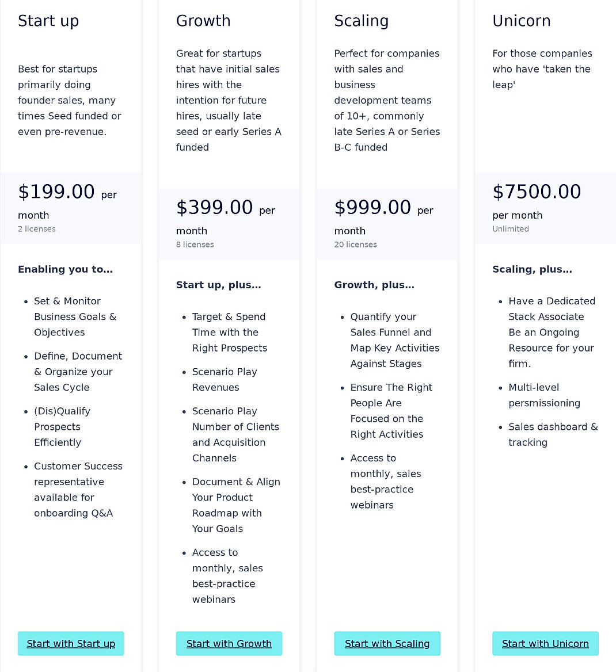
Task: Select the Scaling plan heading
Action: point(362,21)
